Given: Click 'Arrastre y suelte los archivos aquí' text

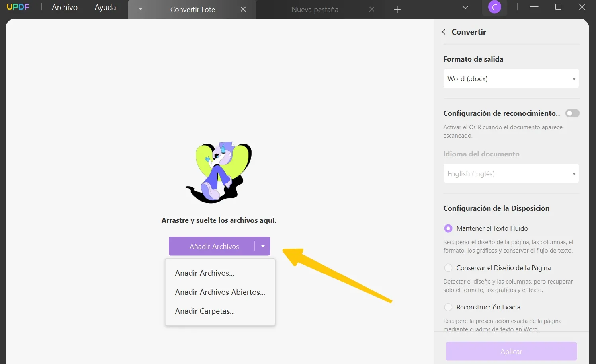Looking at the screenshot, I should 219,220.
